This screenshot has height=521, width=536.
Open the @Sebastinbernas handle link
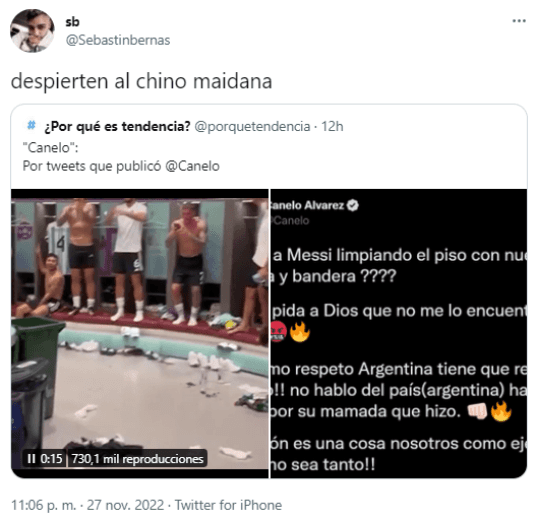click(x=118, y=40)
